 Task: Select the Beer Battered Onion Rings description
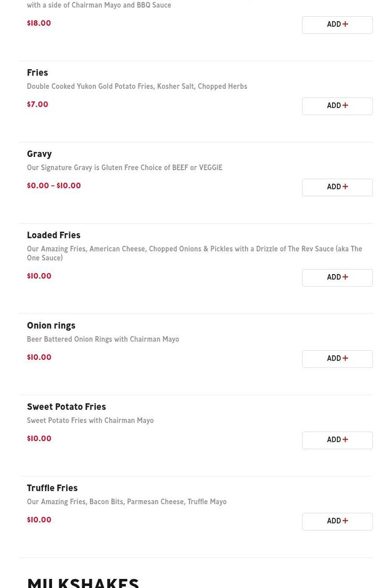click(x=103, y=340)
